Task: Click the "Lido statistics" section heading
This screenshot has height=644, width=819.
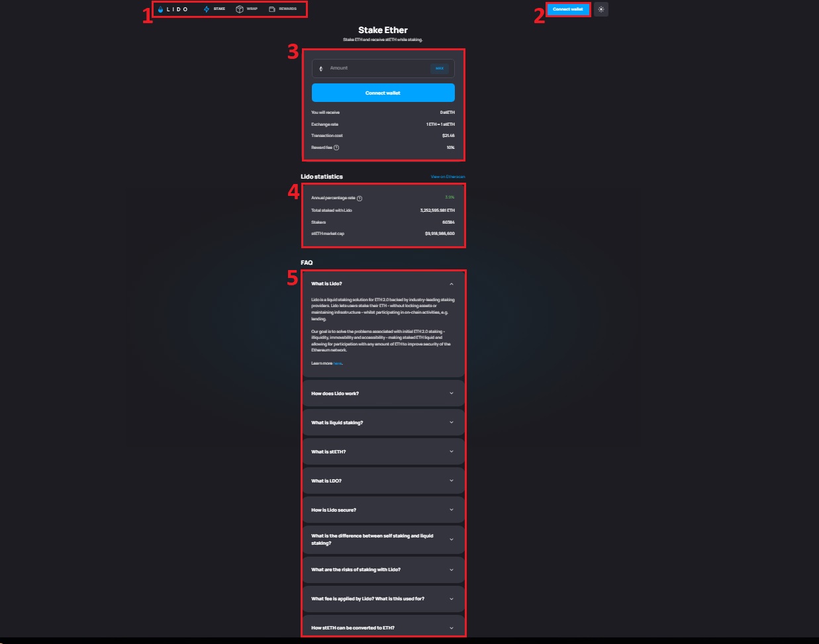Action: [x=322, y=177]
